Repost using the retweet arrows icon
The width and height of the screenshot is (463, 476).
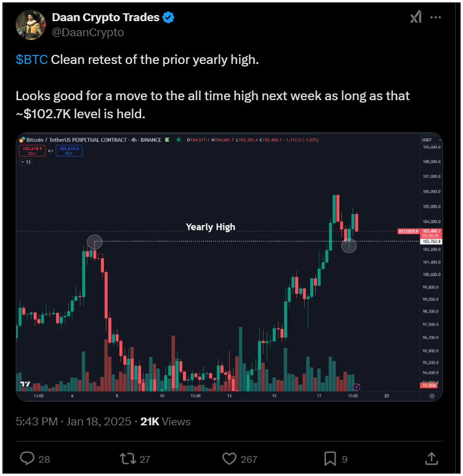(x=128, y=459)
